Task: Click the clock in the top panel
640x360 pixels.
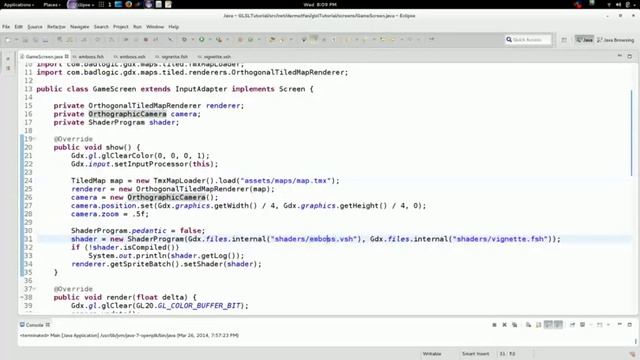Action: click(x=320, y=4)
